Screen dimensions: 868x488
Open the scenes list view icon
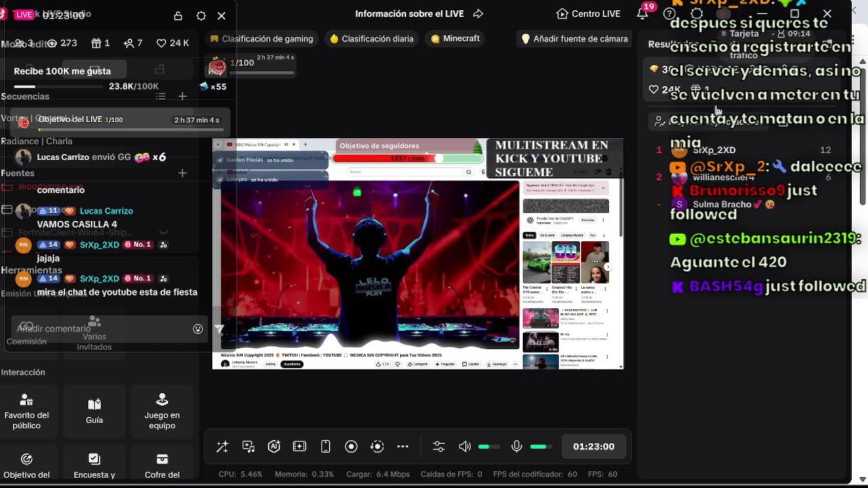tap(161, 96)
